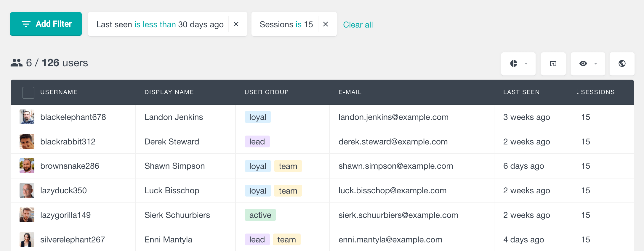Remove the Last seen filter chip
The width and height of the screenshot is (644, 251).
[x=236, y=24]
